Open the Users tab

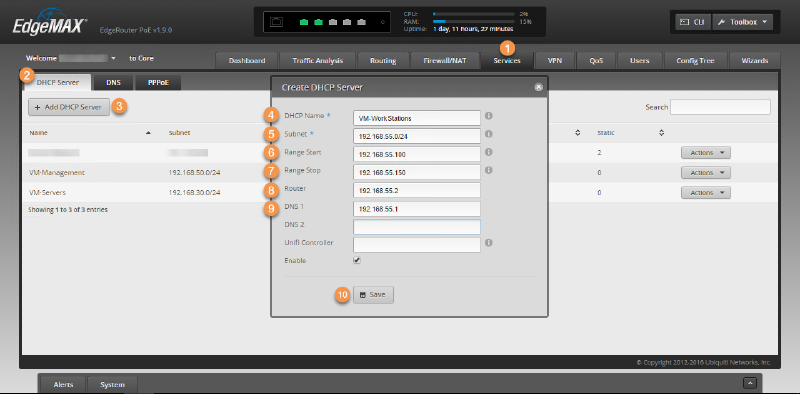coord(639,60)
